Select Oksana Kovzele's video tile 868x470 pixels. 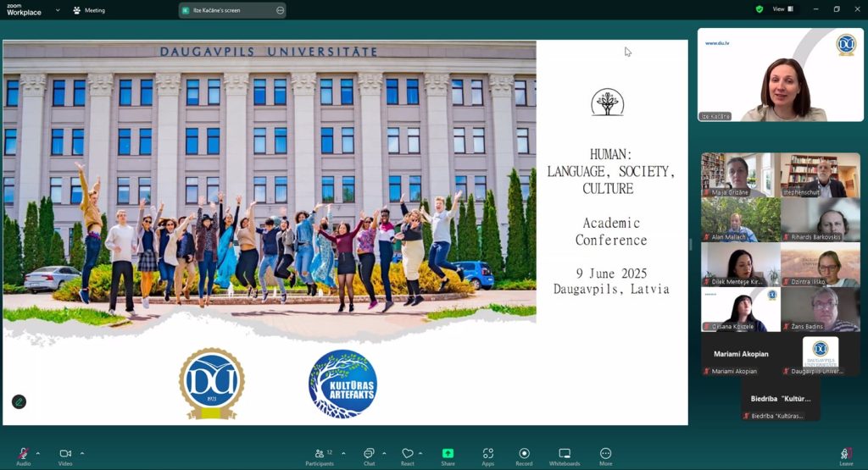tap(741, 309)
